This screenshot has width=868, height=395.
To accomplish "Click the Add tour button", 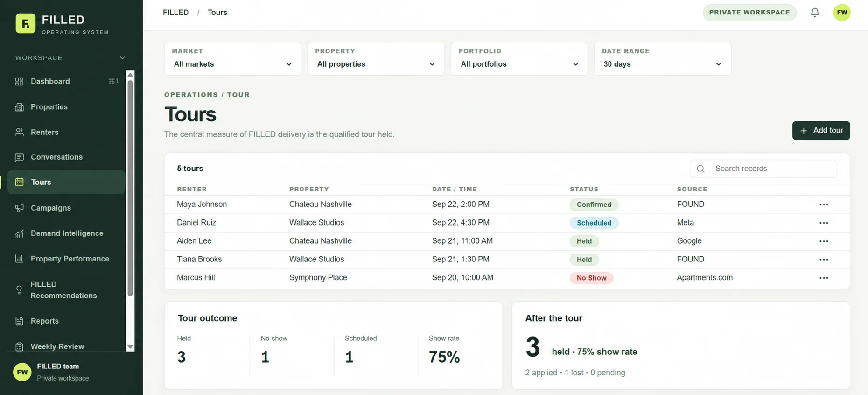I will click(x=821, y=131).
